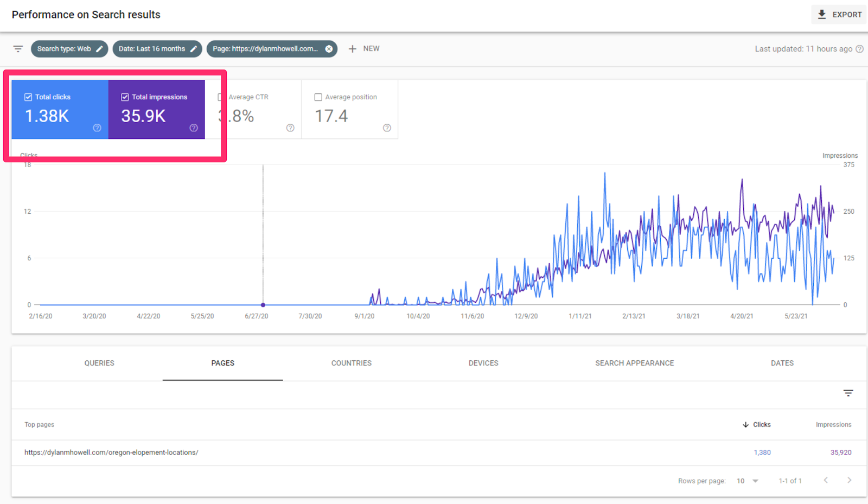
Task: Uncheck the Total impressions checkbox
Action: (125, 97)
